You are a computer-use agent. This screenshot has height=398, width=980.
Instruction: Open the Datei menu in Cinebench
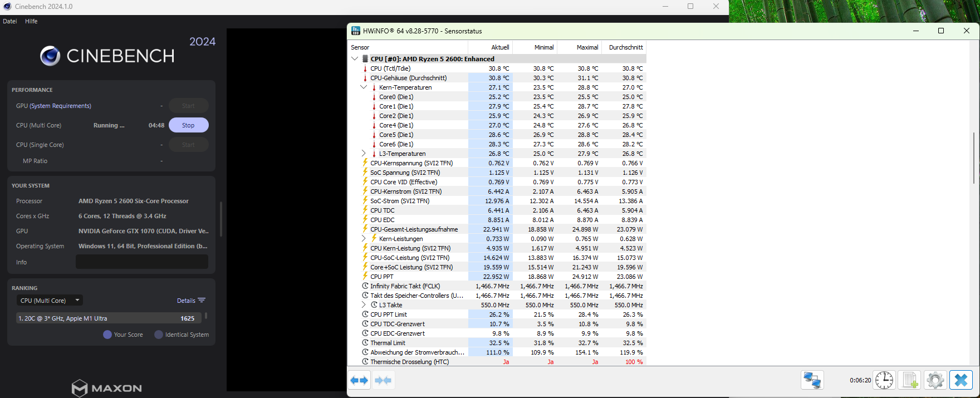point(10,21)
